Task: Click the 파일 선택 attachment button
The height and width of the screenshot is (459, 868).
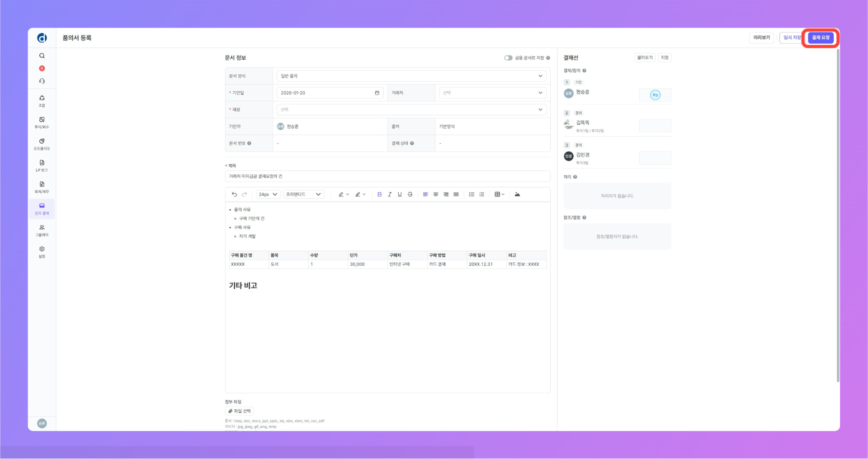Action: pos(239,411)
